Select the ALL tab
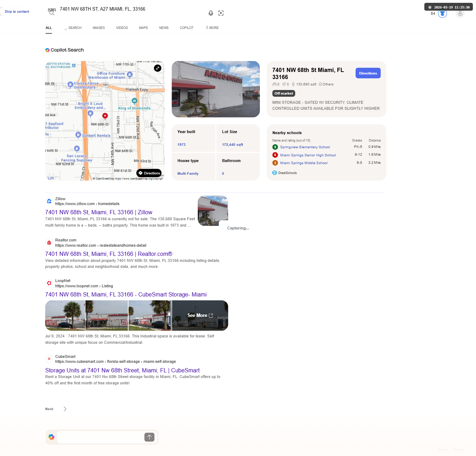The width and height of the screenshot is (476, 456). tap(49, 28)
